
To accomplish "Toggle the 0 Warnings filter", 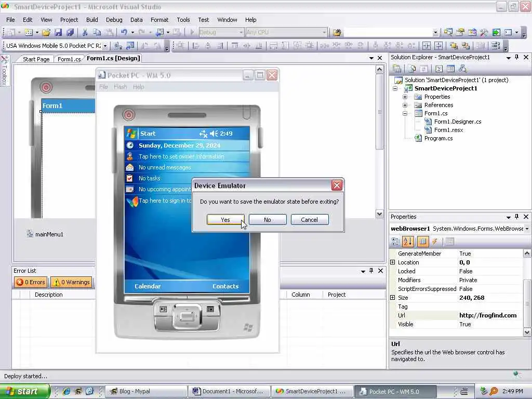I will click(x=71, y=282).
